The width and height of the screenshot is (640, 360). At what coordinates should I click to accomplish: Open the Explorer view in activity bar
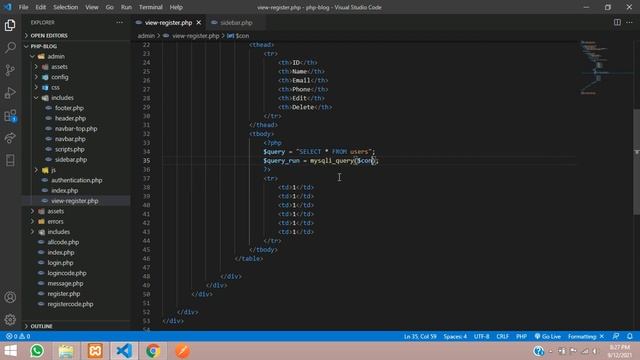pos(10,25)
